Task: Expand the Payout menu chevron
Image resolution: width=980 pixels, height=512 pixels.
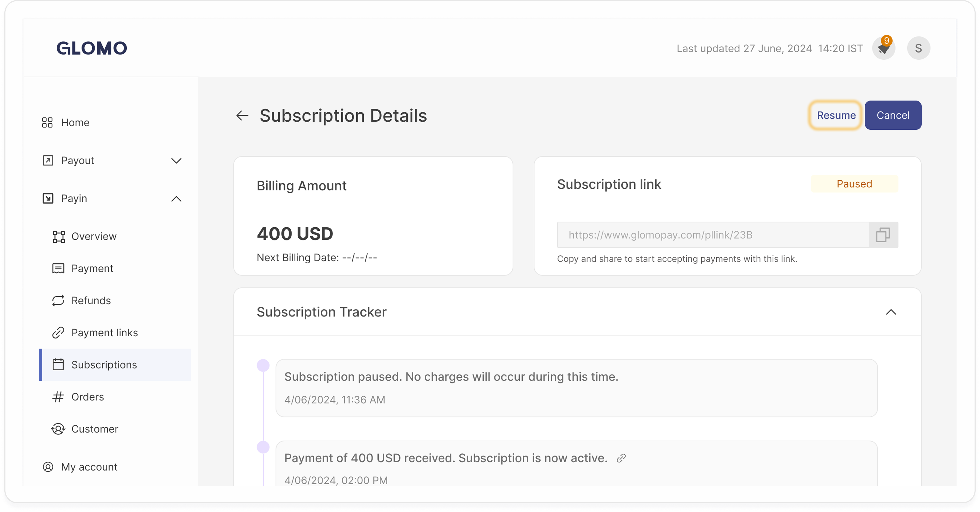Action: tap(176, 161)
